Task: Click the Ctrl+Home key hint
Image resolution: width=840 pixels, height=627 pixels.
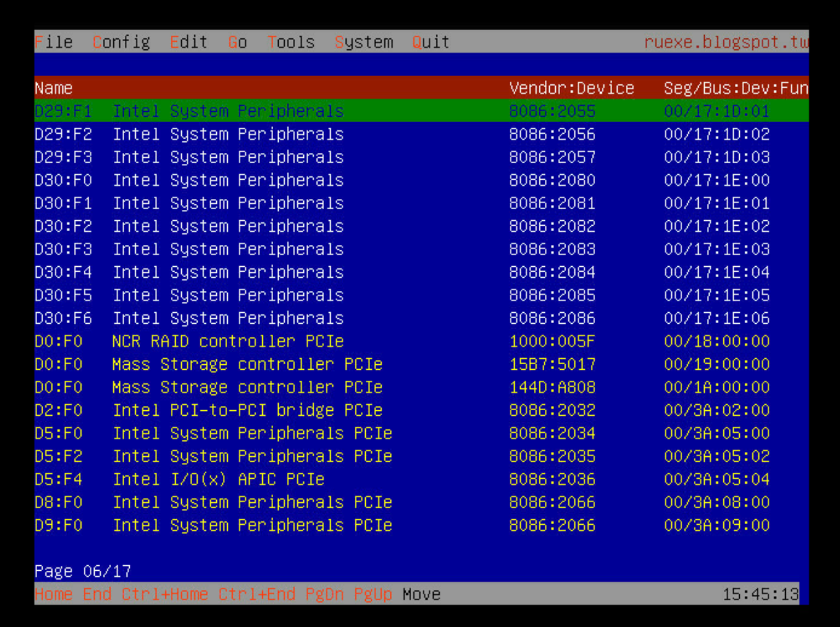Action: click(x=165, y=594)
